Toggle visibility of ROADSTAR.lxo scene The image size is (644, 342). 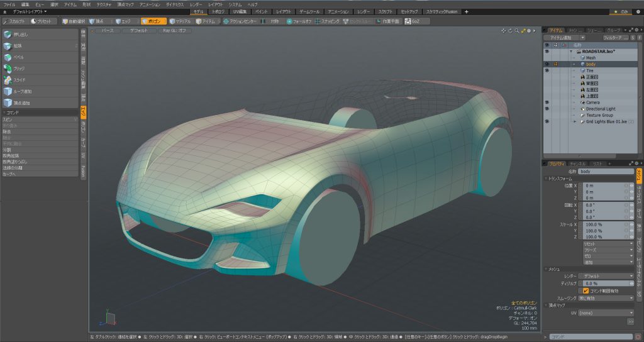pos(547,52)
